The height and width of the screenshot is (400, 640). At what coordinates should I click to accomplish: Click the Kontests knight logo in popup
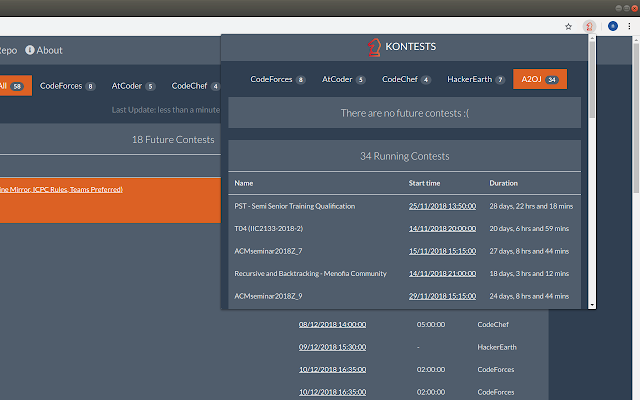(x=374, y=47)
